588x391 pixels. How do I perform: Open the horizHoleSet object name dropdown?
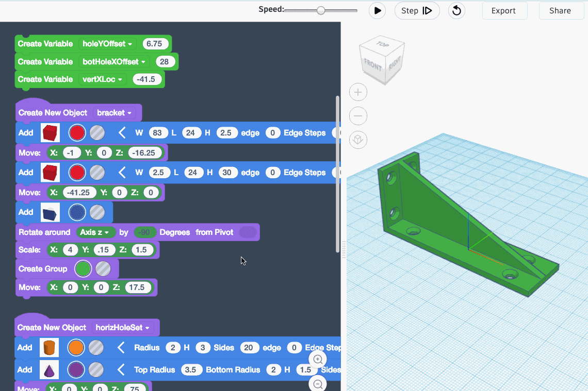coord(122,328)
